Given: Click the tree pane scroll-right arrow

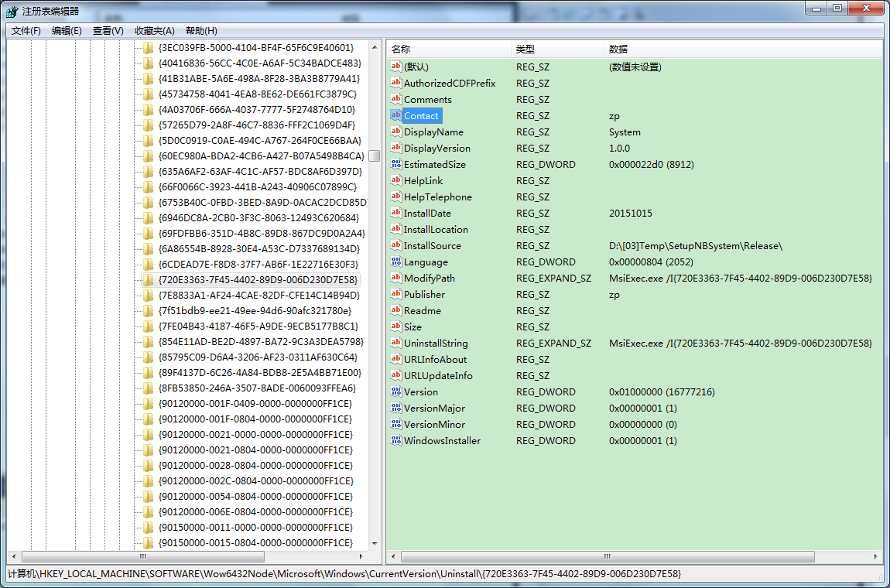Looking at the screenshot, I should click(361, 557).
